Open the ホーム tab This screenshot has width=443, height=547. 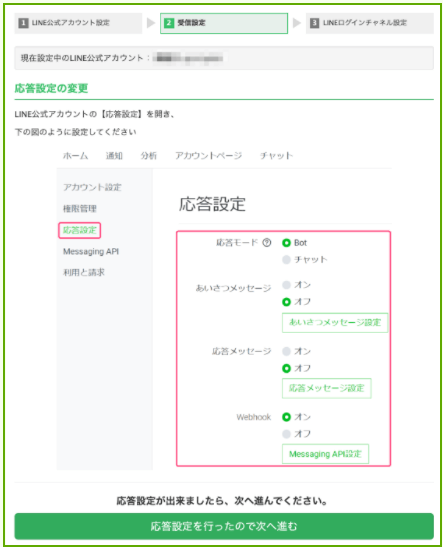75,156
